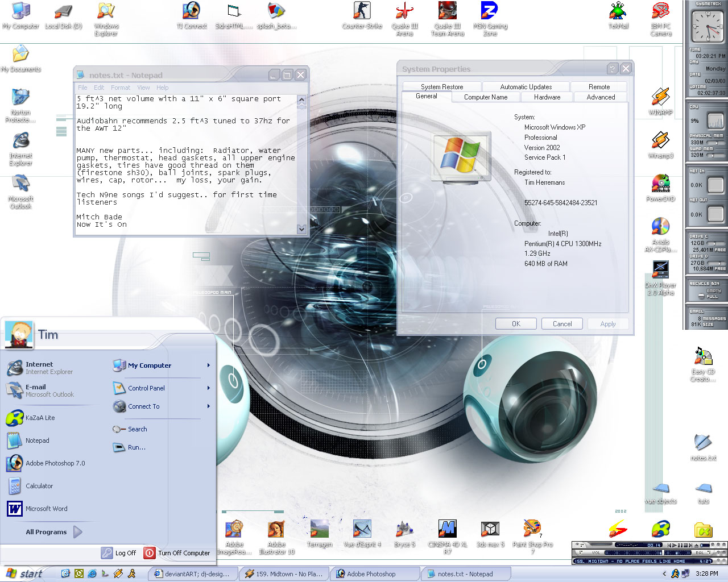Click AIM running man tray icon
The height and width of the screenshot is (582, 728).
(675, 573)
